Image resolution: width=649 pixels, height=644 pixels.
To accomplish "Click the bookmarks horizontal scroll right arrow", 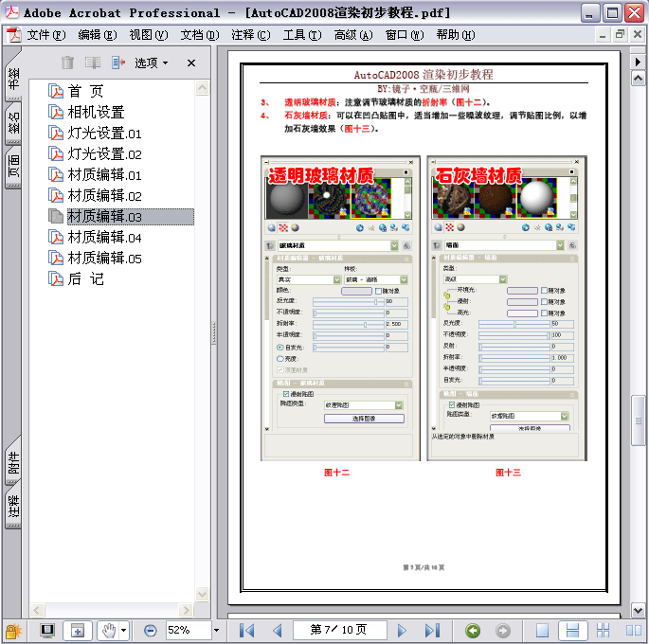I will tap(186, 610).
